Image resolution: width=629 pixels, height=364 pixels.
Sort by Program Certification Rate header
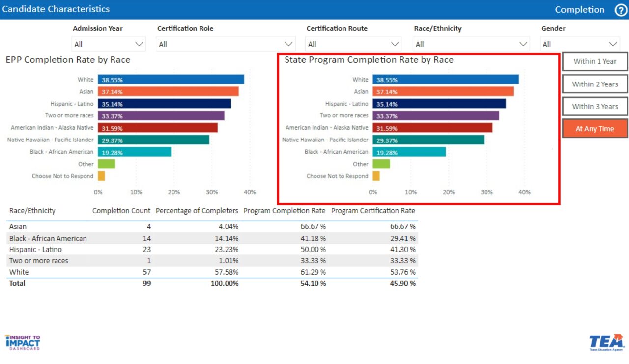pos(373,211)
